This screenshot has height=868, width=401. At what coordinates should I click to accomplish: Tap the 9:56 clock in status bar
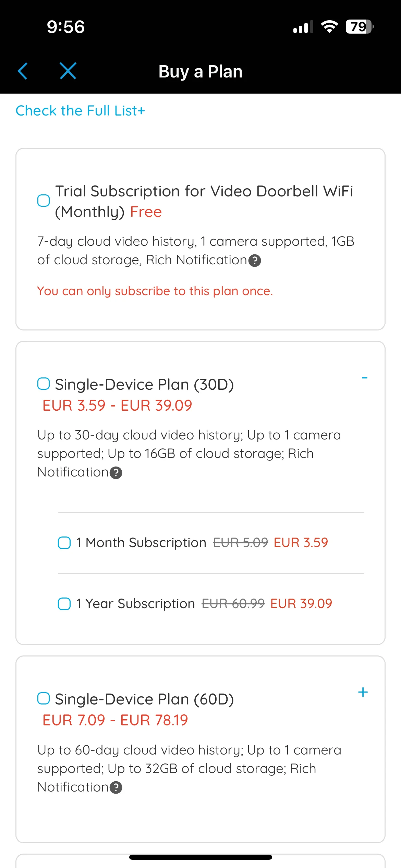pyautogui.click(x=65, y=27)
